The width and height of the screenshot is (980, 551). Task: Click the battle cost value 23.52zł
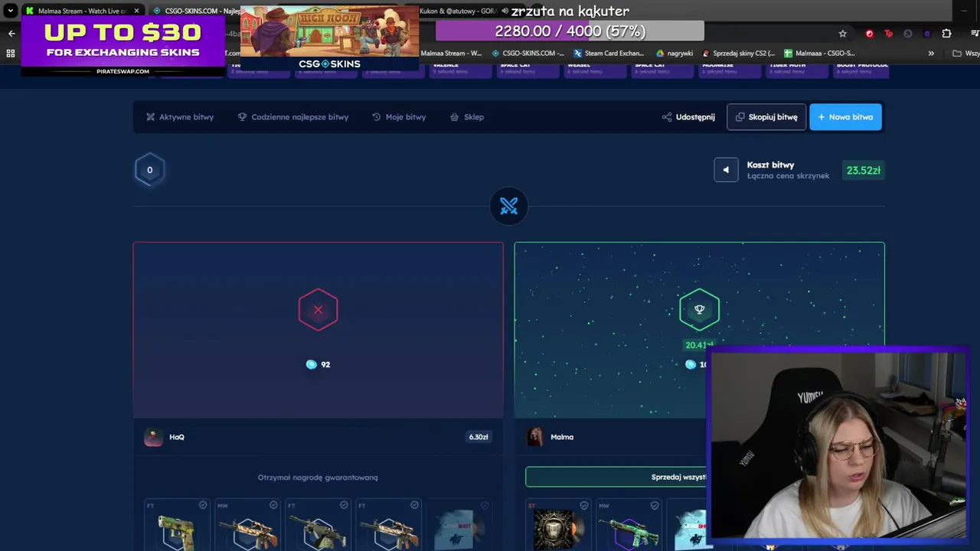click(863, 171)
